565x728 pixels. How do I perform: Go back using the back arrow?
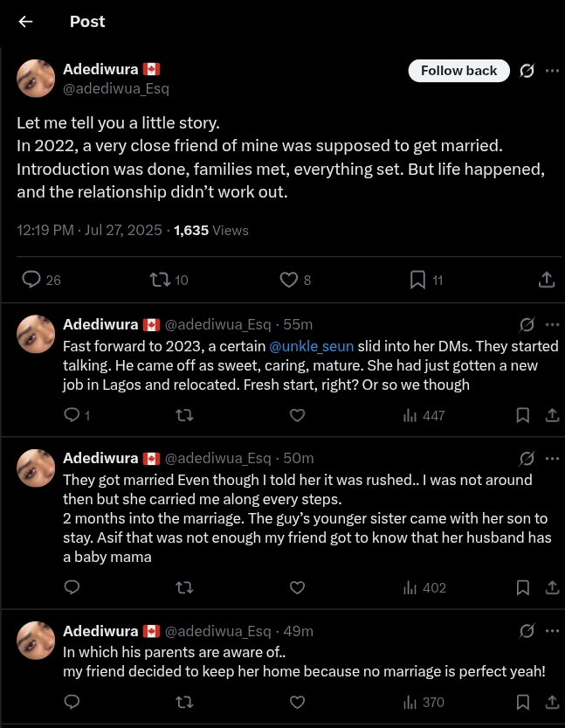25,22
